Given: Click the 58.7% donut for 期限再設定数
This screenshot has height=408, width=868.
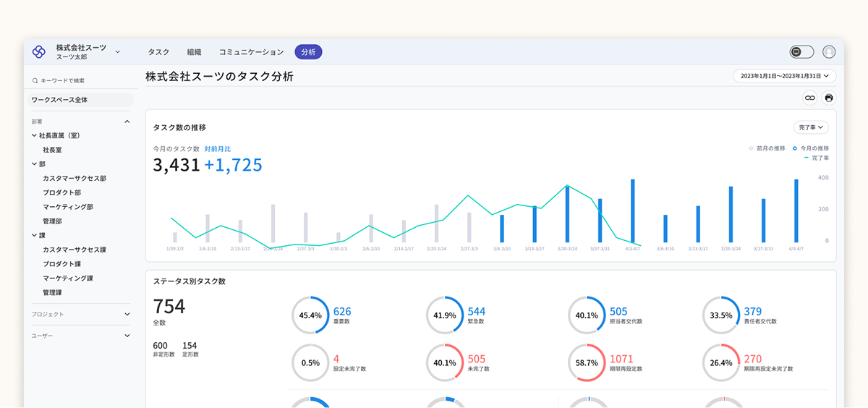Looking at the screenshot, I should [x=587, y=362].
